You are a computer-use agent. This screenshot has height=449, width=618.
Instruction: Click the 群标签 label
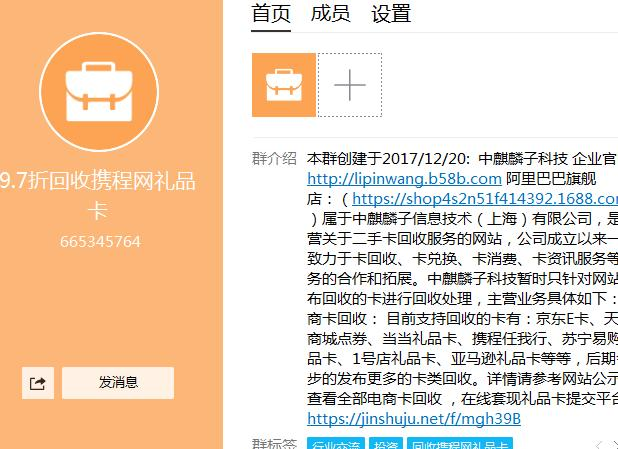[x=274, y=443]
